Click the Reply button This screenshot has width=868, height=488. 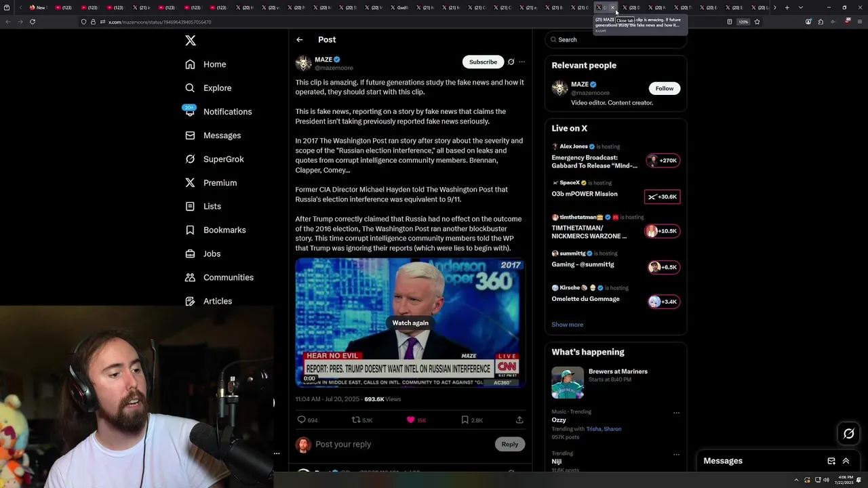tap(510, 444)
